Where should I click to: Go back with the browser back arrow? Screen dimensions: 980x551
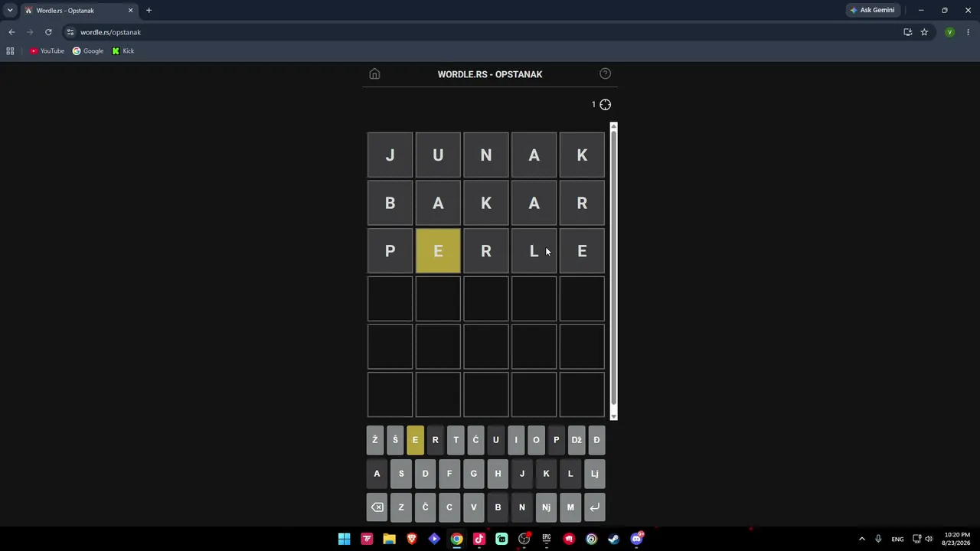point(11,32)
